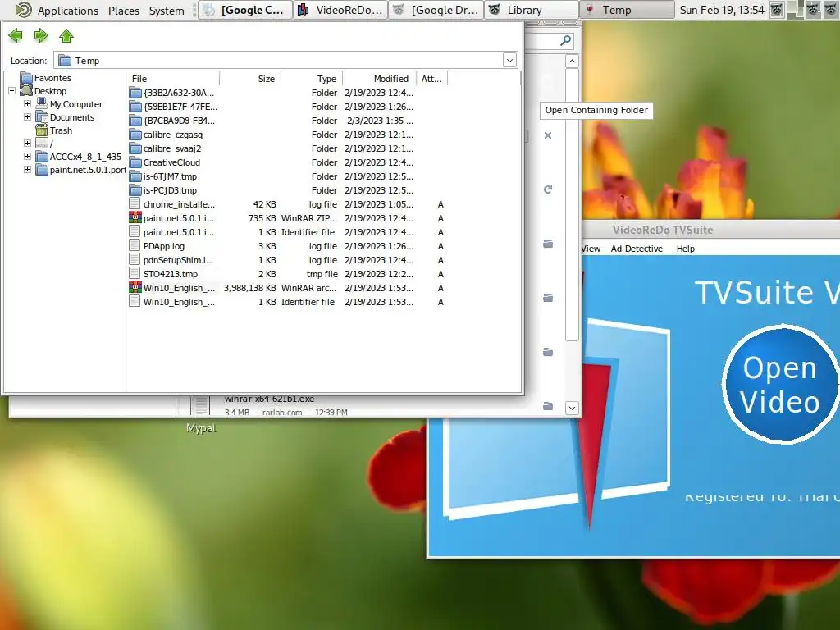840x630 pixels.
Task: Select the Documents folder icon in tree
Action: (x=41, y=116)
